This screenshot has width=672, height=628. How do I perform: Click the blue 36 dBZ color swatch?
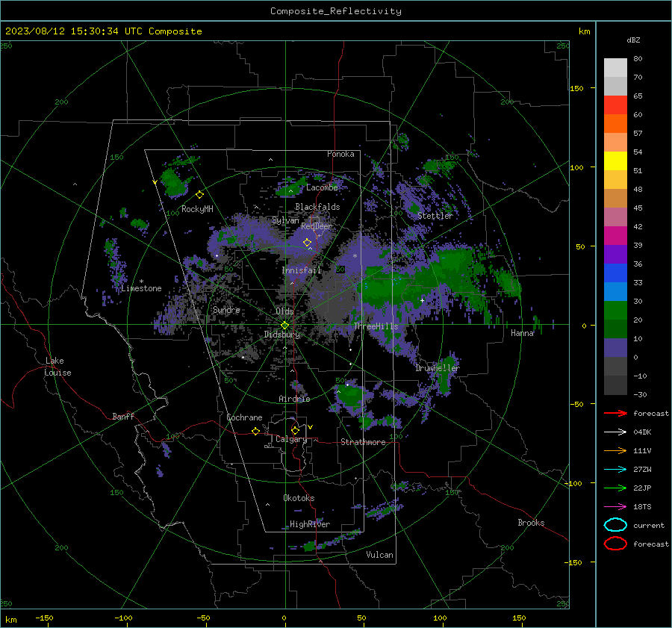point(615,273)
